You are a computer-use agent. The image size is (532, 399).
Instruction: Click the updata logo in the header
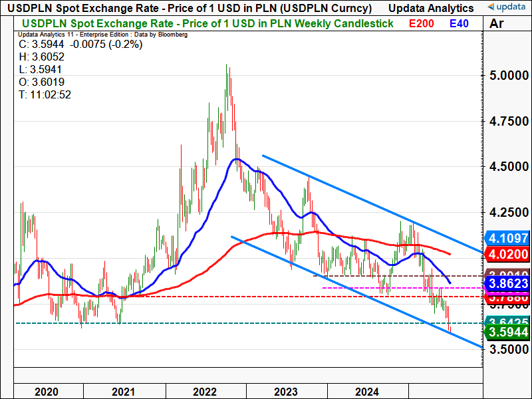[506, 7]
